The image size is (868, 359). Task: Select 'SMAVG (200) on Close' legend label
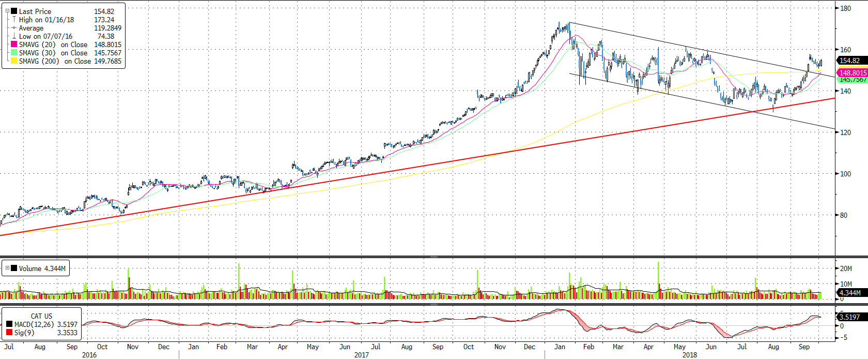(x=55, y=61)
